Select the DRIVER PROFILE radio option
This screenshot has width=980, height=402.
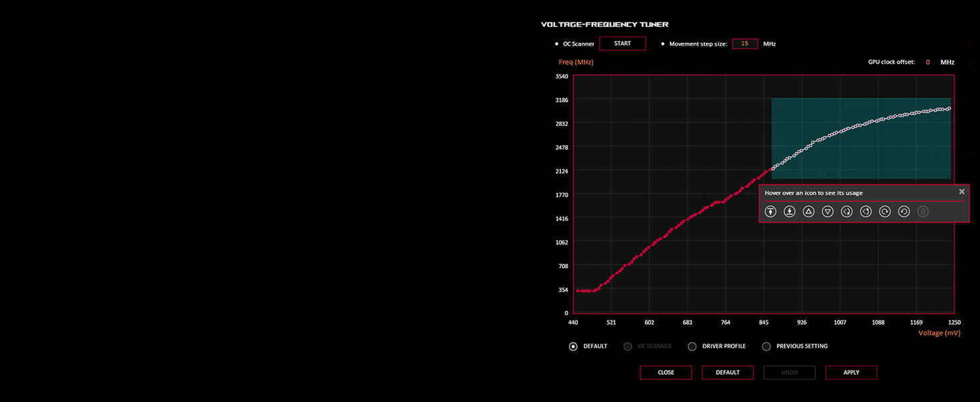click(692, 346)
